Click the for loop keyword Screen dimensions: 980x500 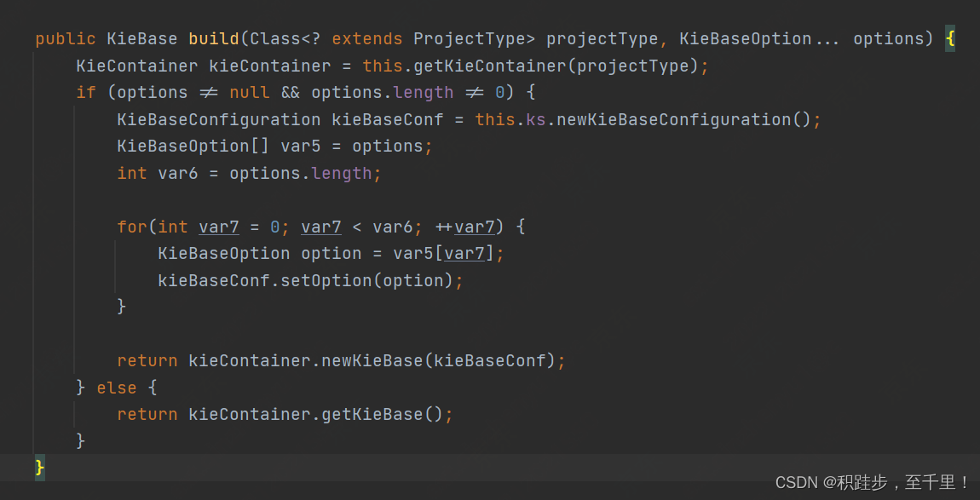tap(132, 227)
